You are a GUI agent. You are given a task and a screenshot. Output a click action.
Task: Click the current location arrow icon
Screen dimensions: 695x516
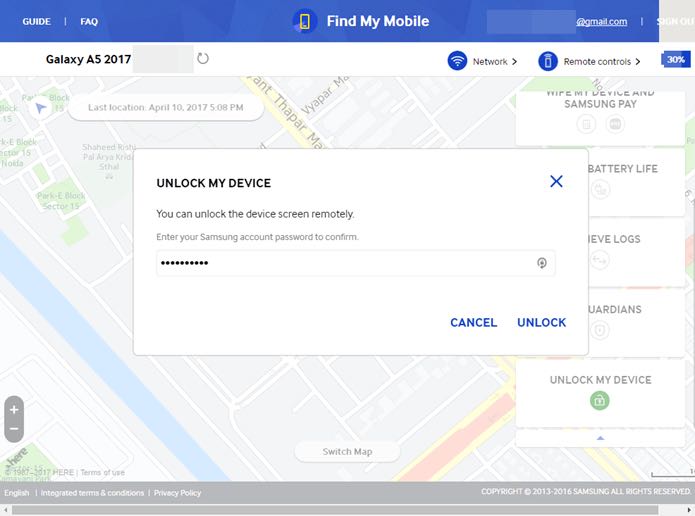point(41,107)
